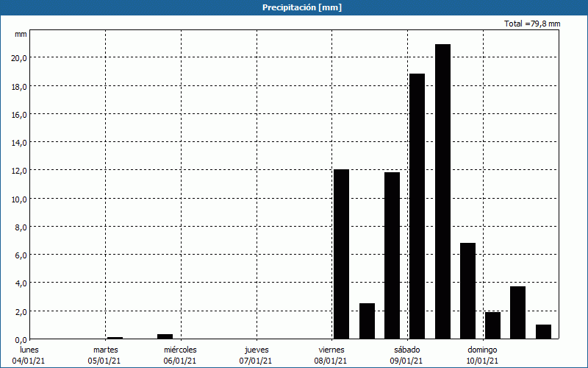Click the Precipitación [mm] chart title
This screenshot has height=368, width=588.
coord(302,7)
